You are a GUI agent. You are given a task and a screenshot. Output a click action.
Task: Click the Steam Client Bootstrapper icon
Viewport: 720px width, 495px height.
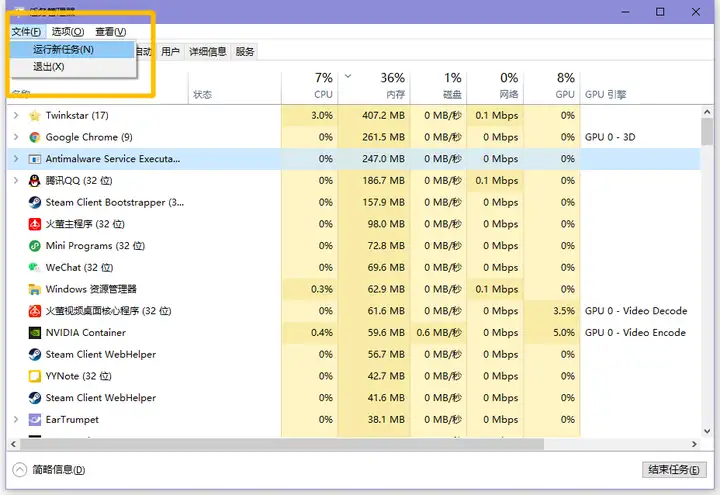click(34, 202)
